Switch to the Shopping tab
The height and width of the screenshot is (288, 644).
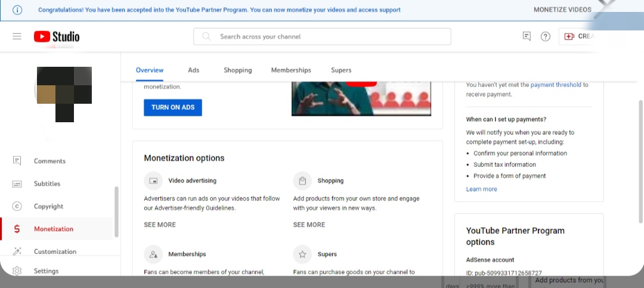pyautogui.click(x=238, y=70)
